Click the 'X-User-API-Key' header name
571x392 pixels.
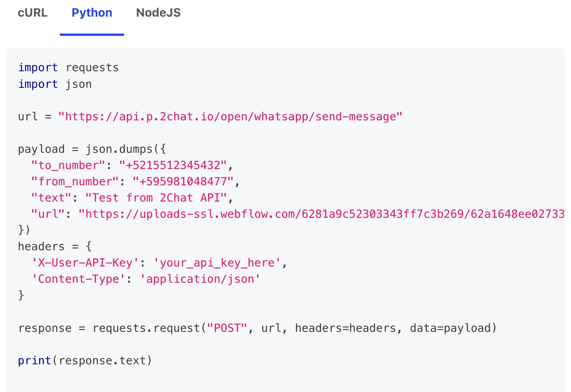[x=85, y=263]
